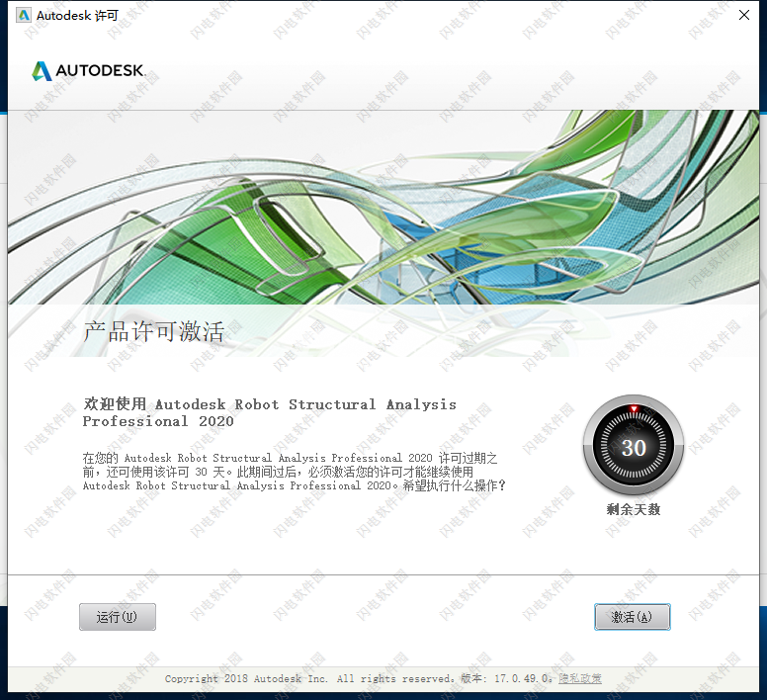Click the Autodesk title bar app icon
This screenshot has width=767, height=700.
[23, 15]
